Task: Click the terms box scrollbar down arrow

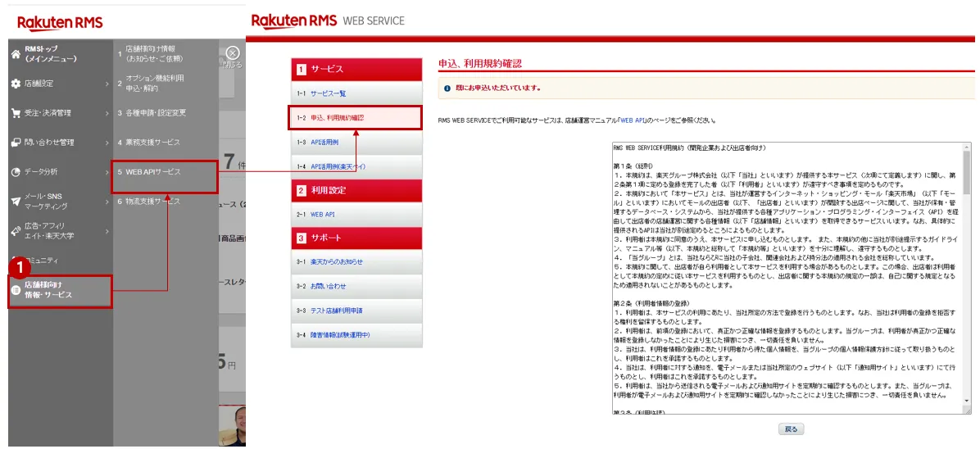Action: click(x=969, y=399)
